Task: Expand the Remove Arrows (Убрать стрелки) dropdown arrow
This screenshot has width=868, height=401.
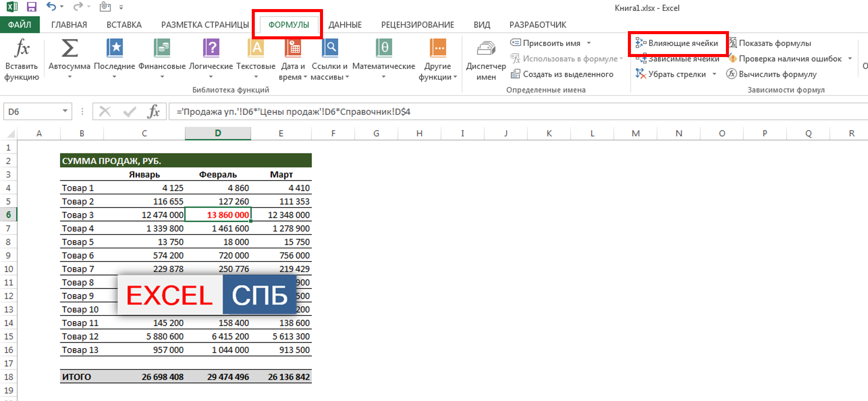Action: (x=714, y=74)
